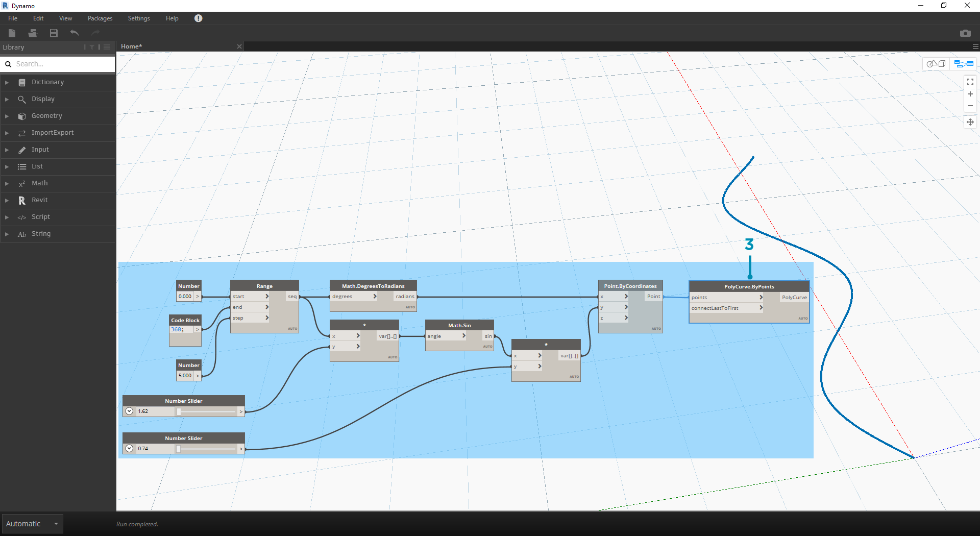
Task: Adjust the 1.62 Number Slider
Action: coord(178,411)
